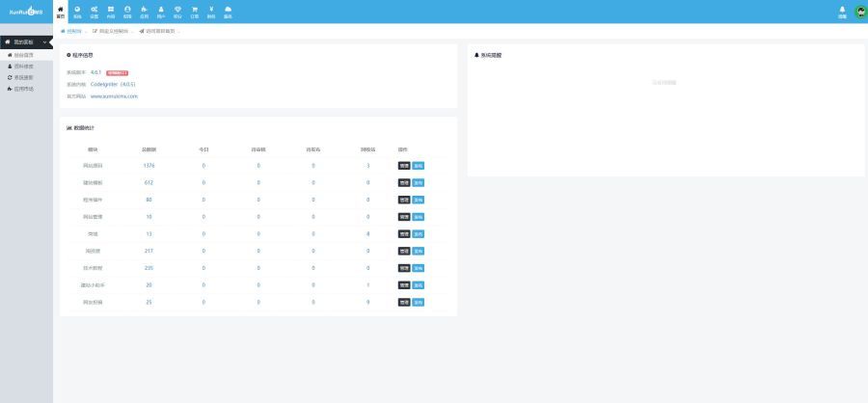
Task: Open the content grid icon in top bar
Action: (110, 12)
